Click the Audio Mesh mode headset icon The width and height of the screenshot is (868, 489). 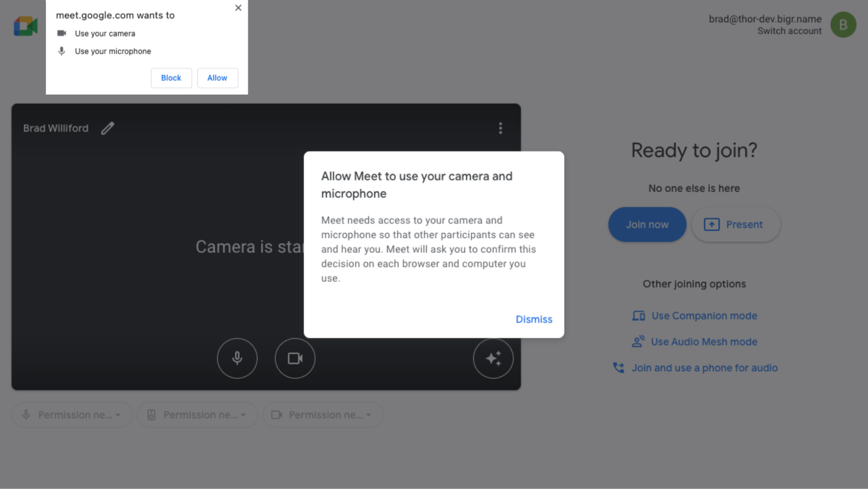point(638,341)
